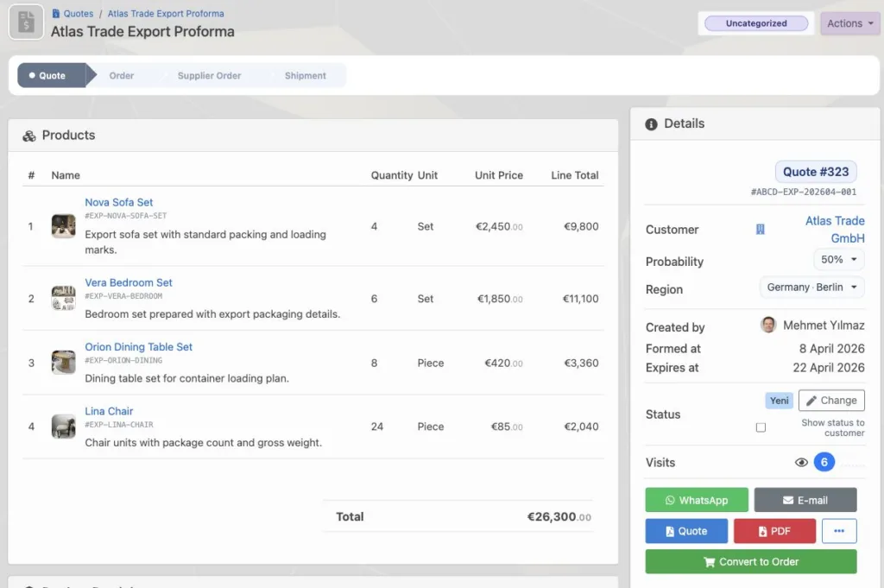The image size is (884, 588).
Task: Click the company building icon next to Atlas Trade GmbH
Action: coord(760,229)
